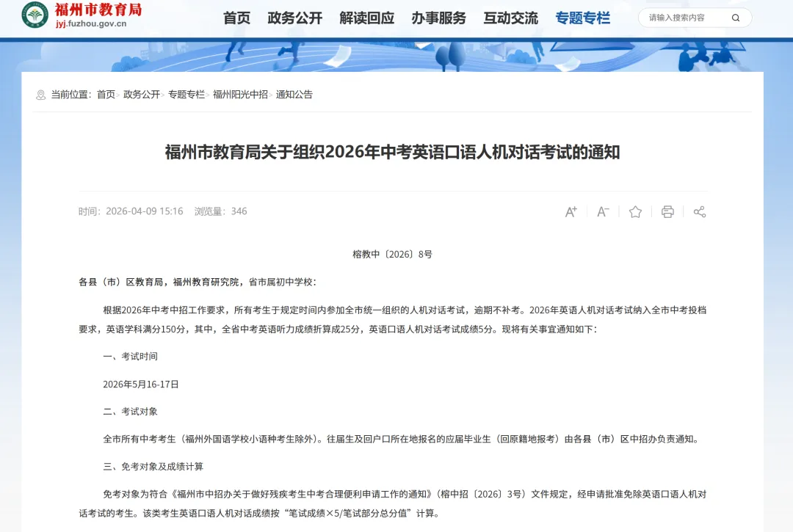Open the 政务公开 menu item
The height and width of the screenshot is (532, 793).
click(294, 18)
